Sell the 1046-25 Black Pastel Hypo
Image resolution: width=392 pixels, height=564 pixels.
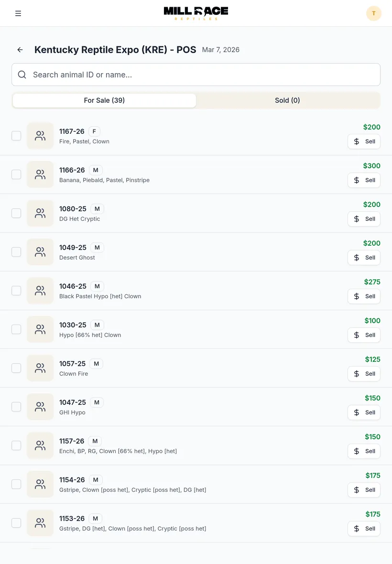[364, 296]
